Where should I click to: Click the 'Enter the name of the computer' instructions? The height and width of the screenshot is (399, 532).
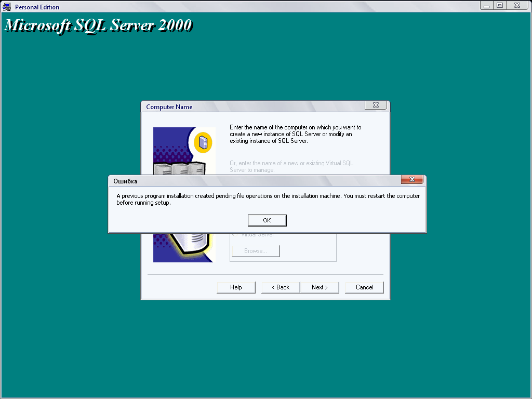(296, 134)
